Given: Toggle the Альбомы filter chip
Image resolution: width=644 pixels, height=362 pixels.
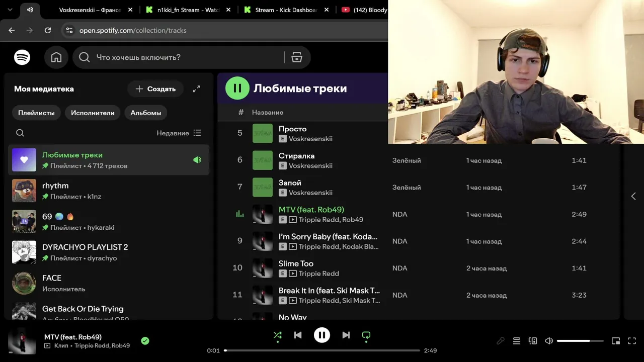Looking at the screenshot, I should click(146, 113).
